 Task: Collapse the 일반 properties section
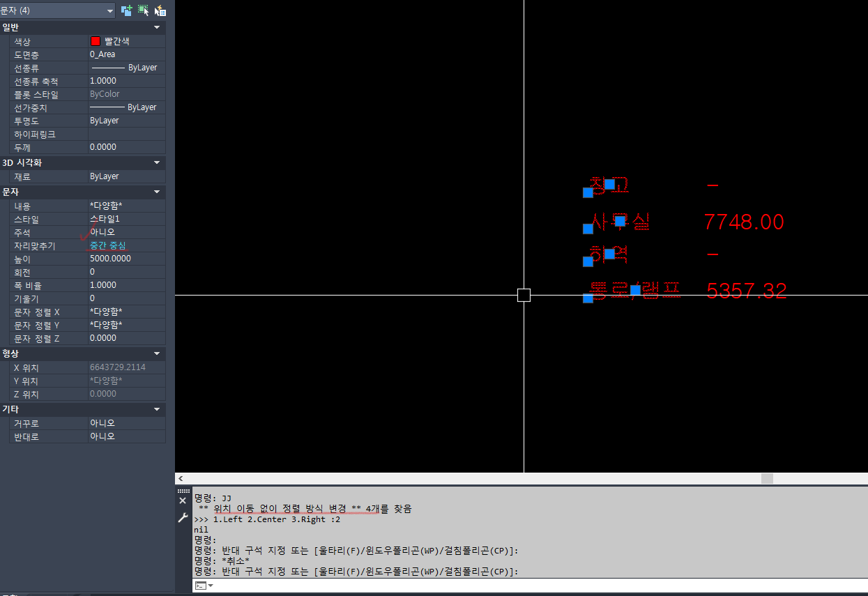157,27
